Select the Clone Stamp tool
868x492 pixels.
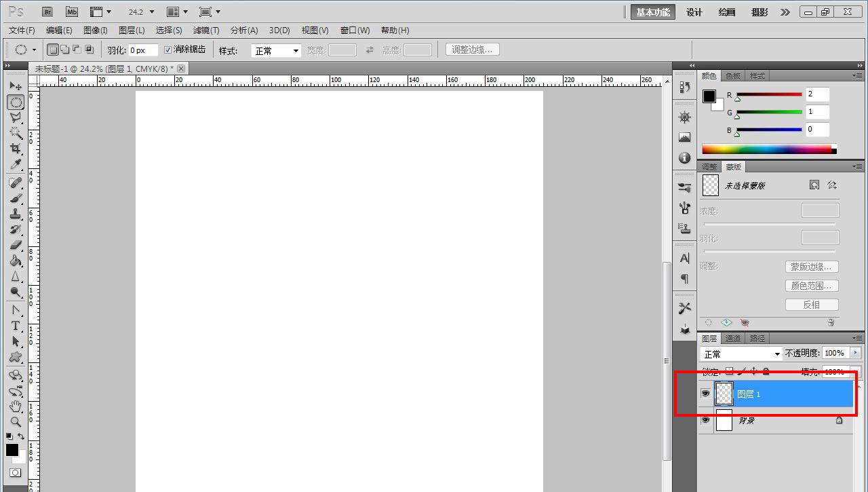coord(16,214)
